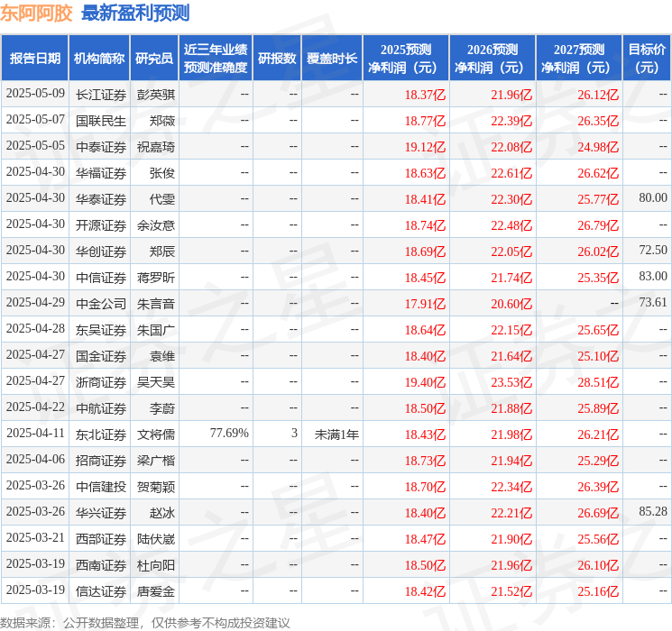672x631 pixels.
Task: Click the 19.40亿 profit forecast
Action: click(x=425, y=382)
